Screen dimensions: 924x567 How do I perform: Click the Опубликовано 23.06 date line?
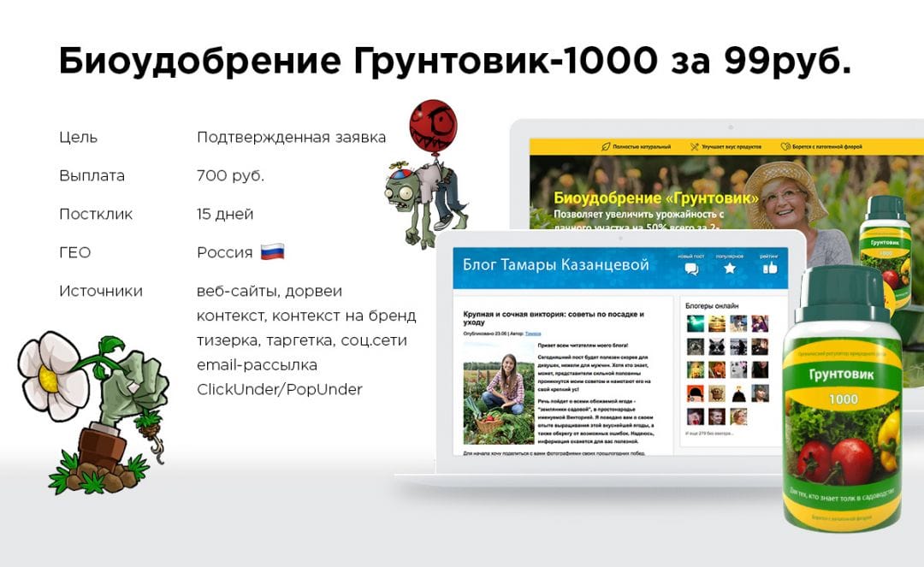[488, 333]
